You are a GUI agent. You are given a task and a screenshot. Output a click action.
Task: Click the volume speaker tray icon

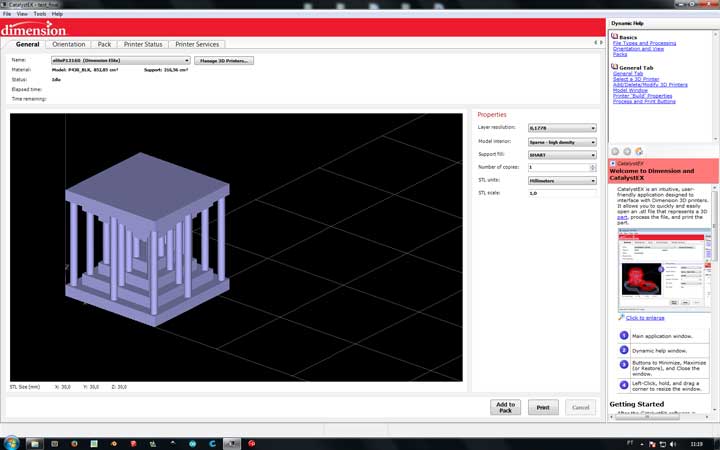pos(673,444)
